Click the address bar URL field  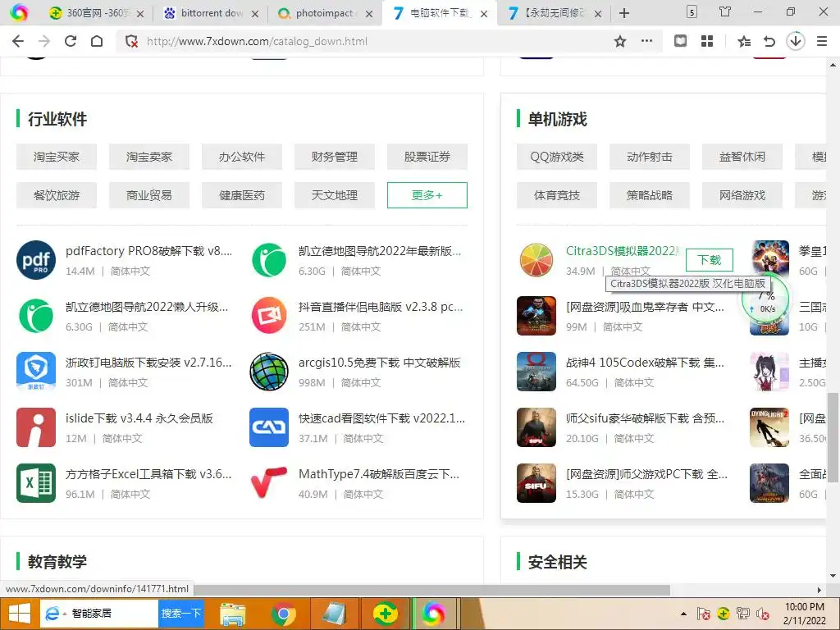[x=375, y=41]
